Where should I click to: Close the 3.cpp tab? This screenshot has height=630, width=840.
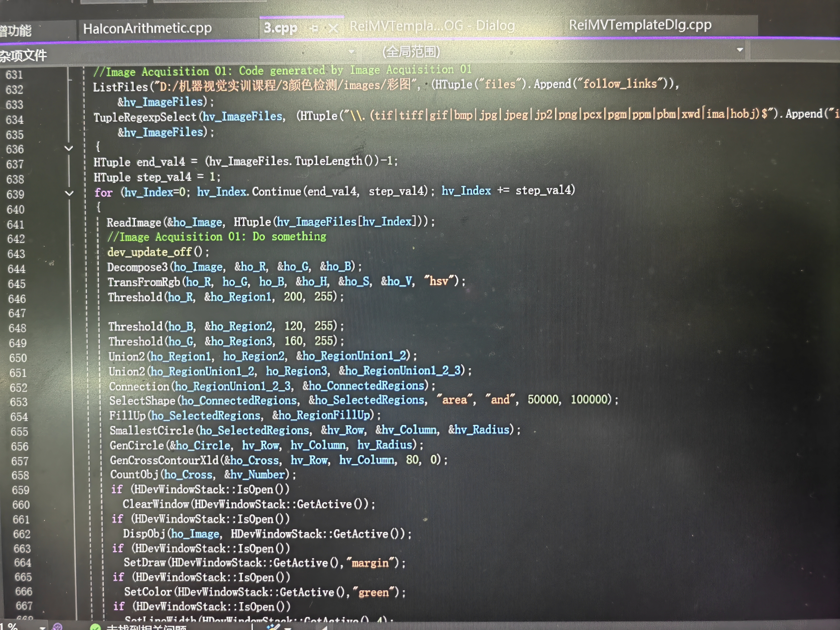[x=333, y=28]
